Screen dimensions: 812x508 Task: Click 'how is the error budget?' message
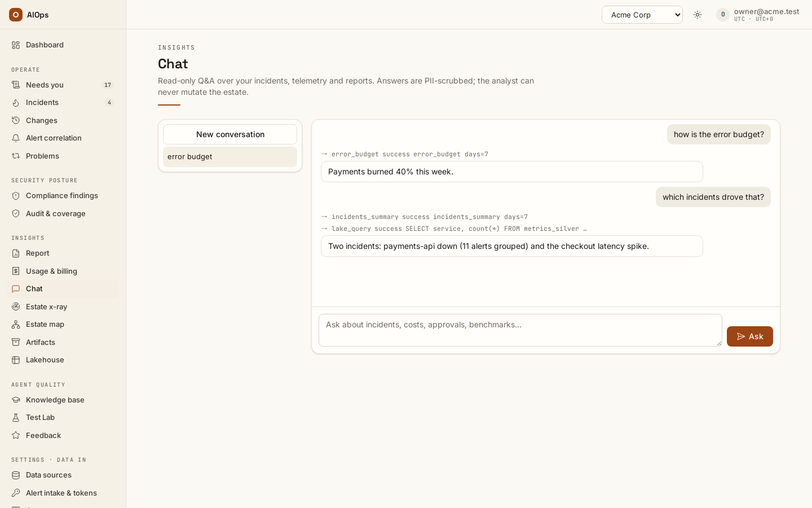(719, 134)
